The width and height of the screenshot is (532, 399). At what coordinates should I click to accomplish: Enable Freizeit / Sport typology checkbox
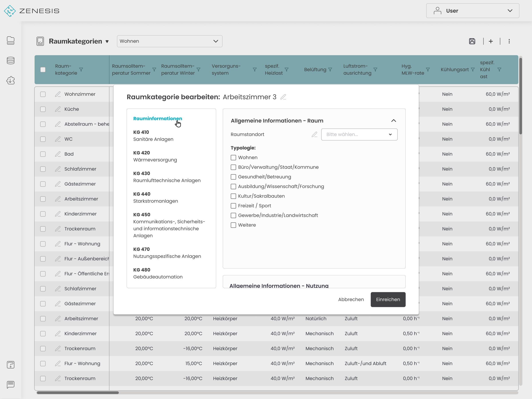tap(233, 206)
